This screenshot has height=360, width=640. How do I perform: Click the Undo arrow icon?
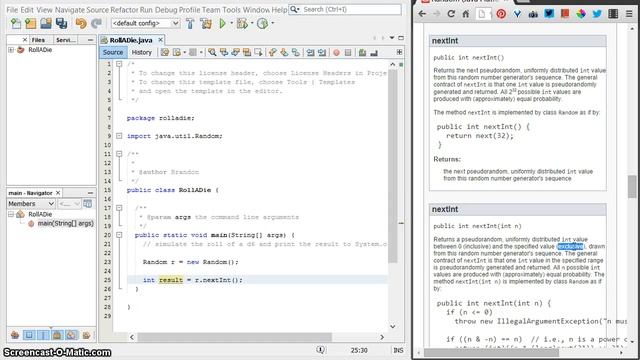click(x=81, y=24)
